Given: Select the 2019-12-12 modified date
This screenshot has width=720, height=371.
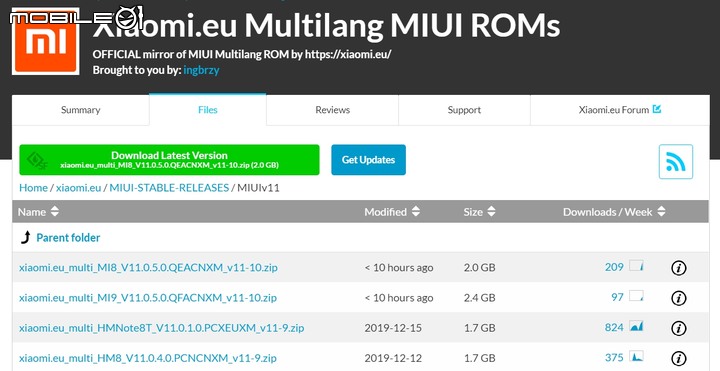Looking at the screenshot, I should 393,358.
